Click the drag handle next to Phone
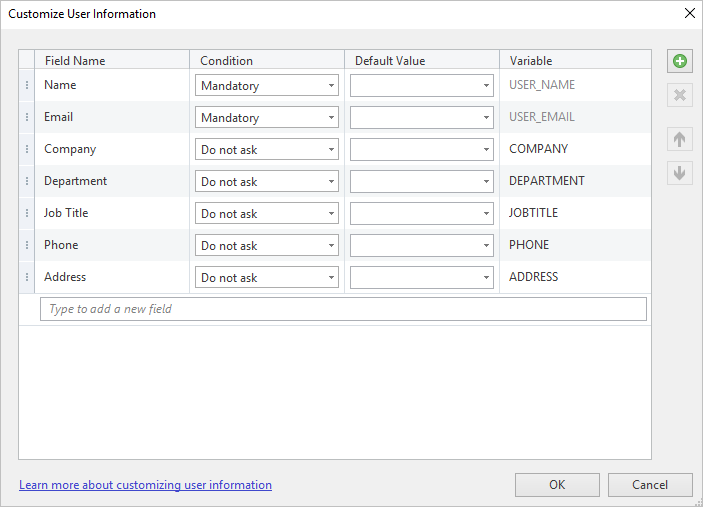 [x=27, y=245]
